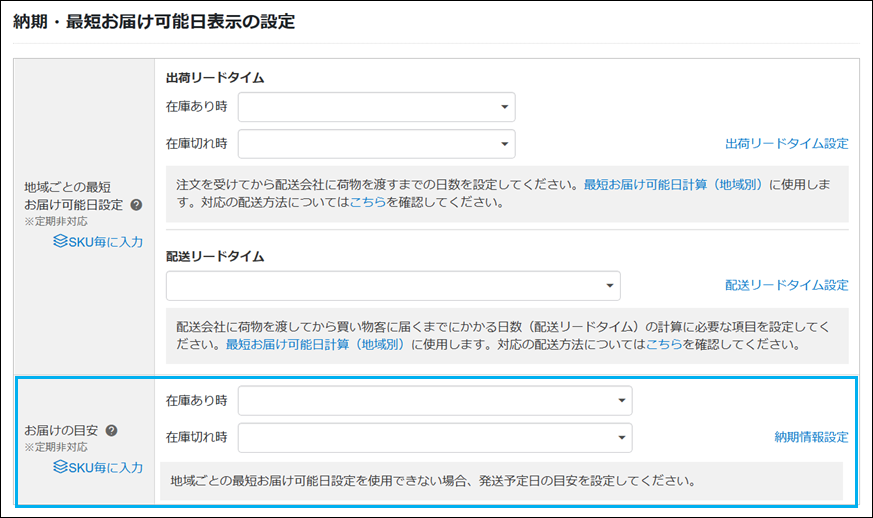Open the 在庫あり時 dropdown under 出荷リードタイム
Image resolution: width=873 pixels, height=518 pixels.
[376, 107]
